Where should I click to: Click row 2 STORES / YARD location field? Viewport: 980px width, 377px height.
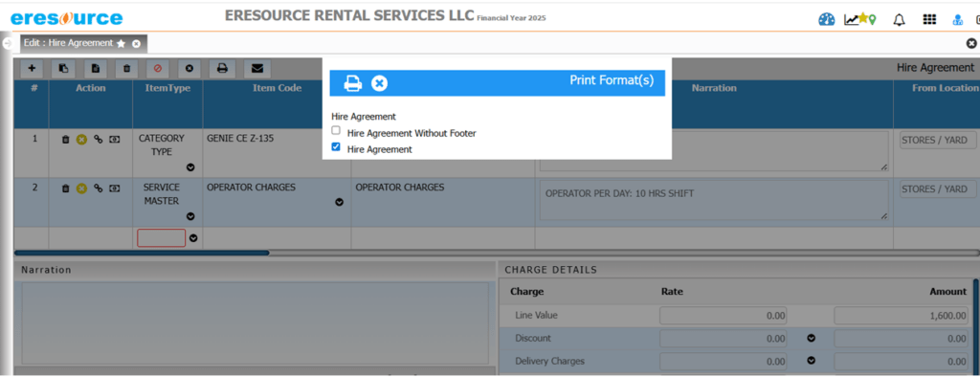(938, 189)
